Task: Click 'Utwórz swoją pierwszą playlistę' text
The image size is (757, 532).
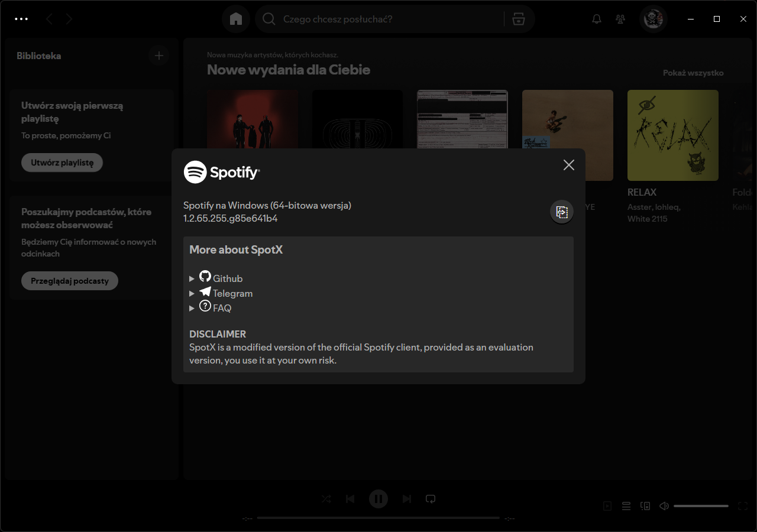Action: (72, 112)
